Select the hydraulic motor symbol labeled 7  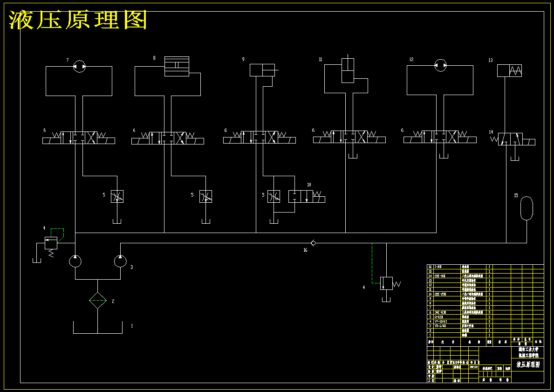(80, 66)
